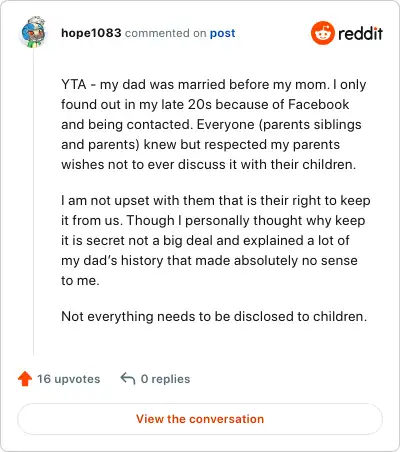The height and width of the screenshot is (452, 400).
Task: Click the reply arrow icon
Action: pos(128,378)
